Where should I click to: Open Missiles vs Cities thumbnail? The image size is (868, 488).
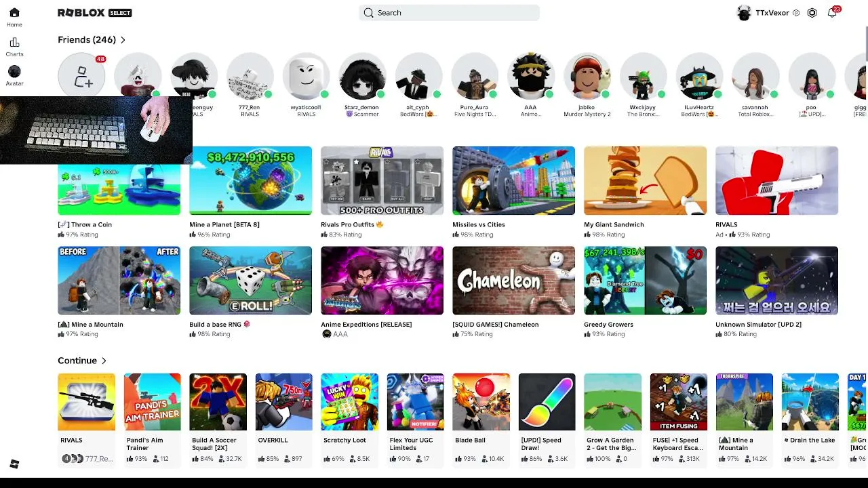tap(513, 180)
